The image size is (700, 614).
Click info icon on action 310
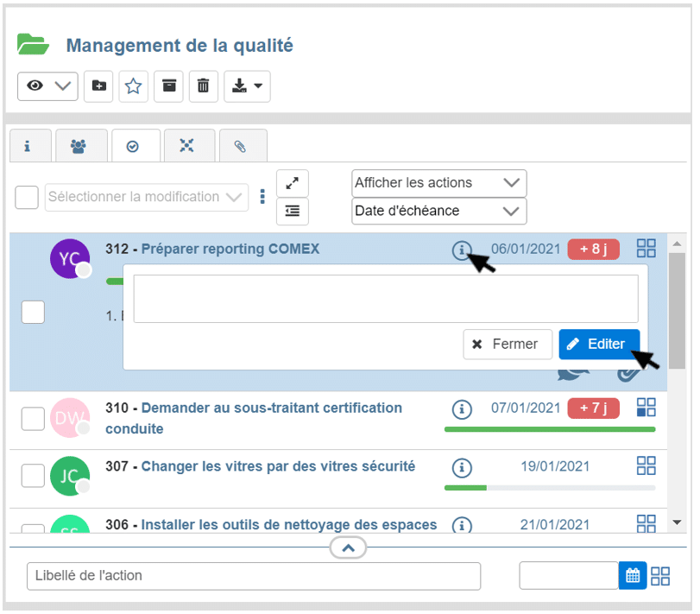[x=463, y=408]
